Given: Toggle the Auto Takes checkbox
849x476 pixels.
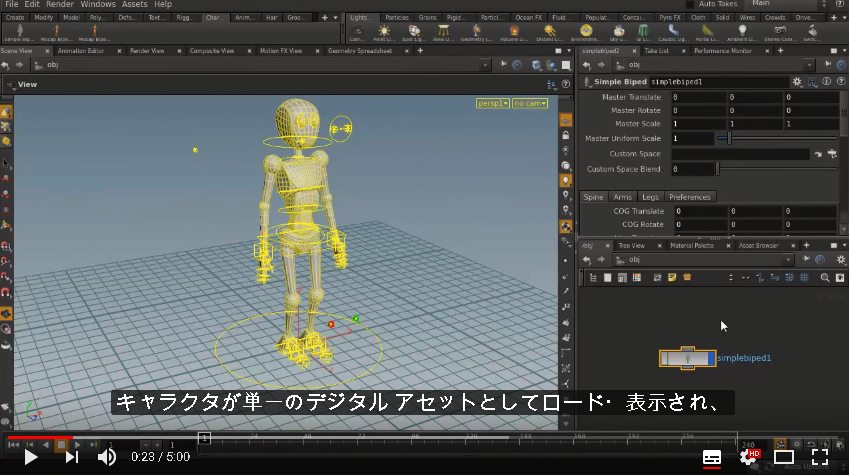Looking at the screenshot, I should pos(690,4).
